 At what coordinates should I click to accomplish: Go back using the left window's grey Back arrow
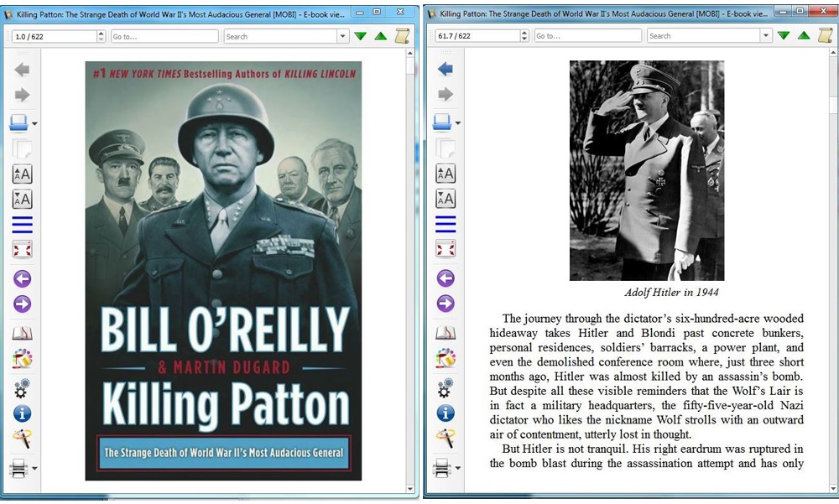coord(22,70)
